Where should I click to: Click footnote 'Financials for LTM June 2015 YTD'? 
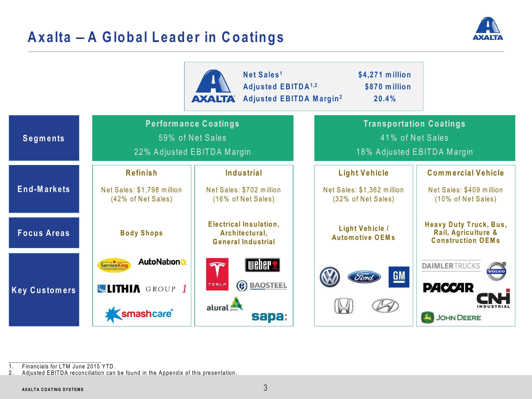[x=69, y=367]
